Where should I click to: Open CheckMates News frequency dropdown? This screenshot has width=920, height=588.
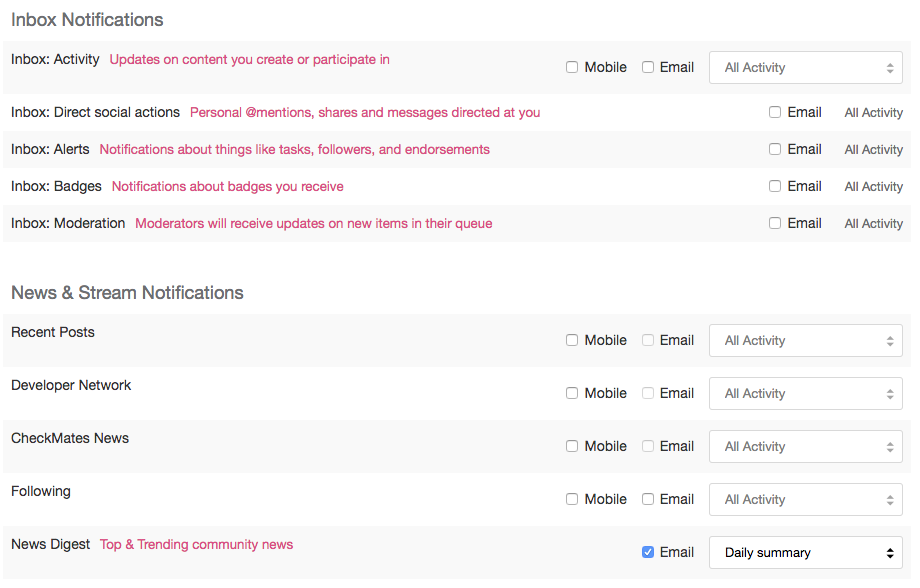(806, 447)
